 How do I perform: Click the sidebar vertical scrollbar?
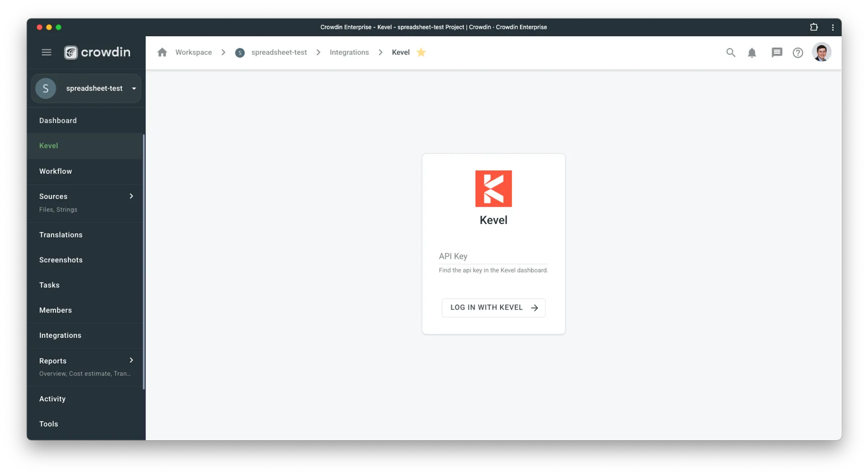tap(144, 261)
